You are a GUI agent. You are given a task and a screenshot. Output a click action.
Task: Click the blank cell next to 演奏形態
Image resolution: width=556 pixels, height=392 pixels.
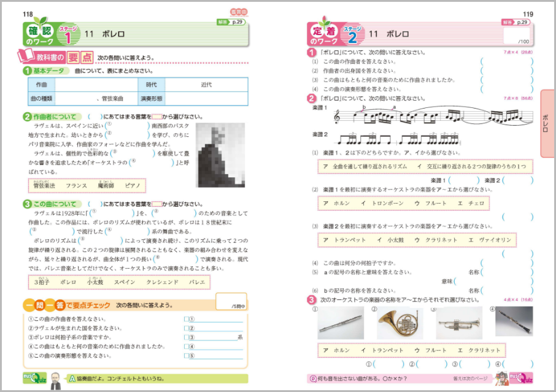(206, 99)
